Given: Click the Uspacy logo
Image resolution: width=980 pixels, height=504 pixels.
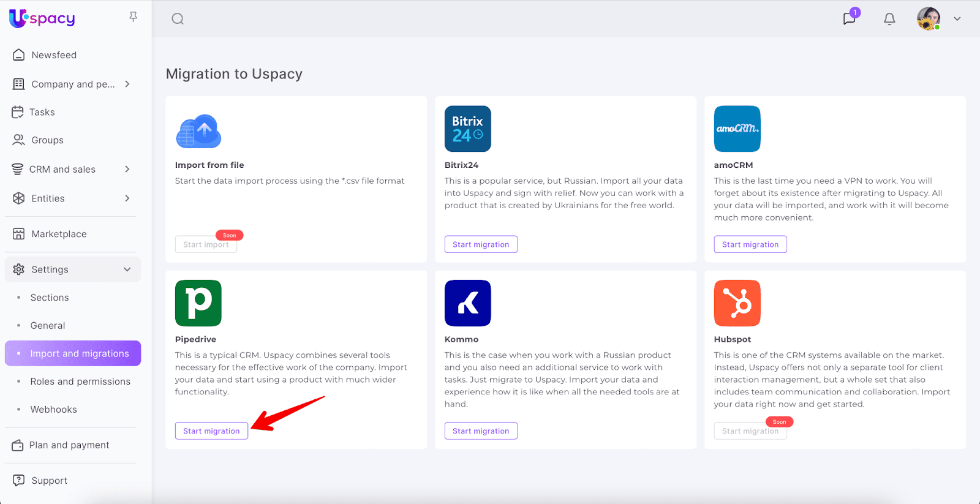Looking at the screenshot, I should [x=42, y=18].
